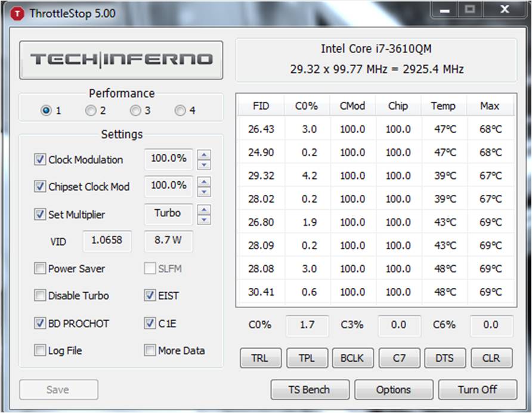Click the Intel Core i7-3610QM label

[x=376, y=49]
